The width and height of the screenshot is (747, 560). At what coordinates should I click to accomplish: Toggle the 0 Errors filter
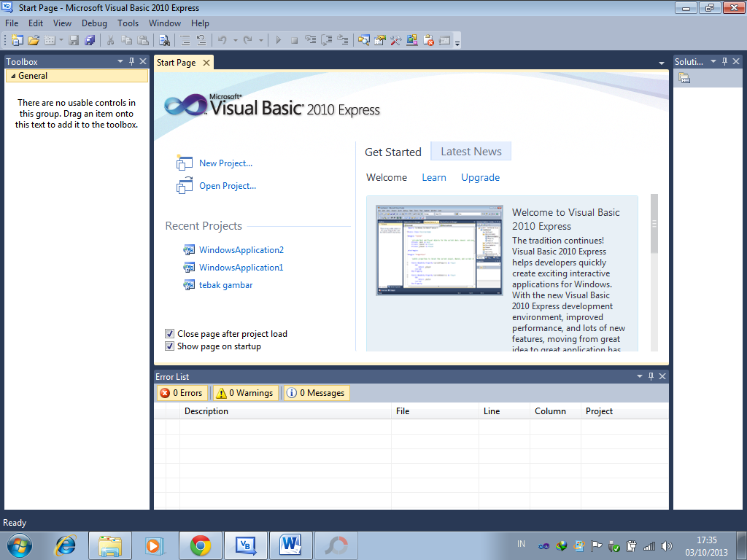tap(182, 393)
